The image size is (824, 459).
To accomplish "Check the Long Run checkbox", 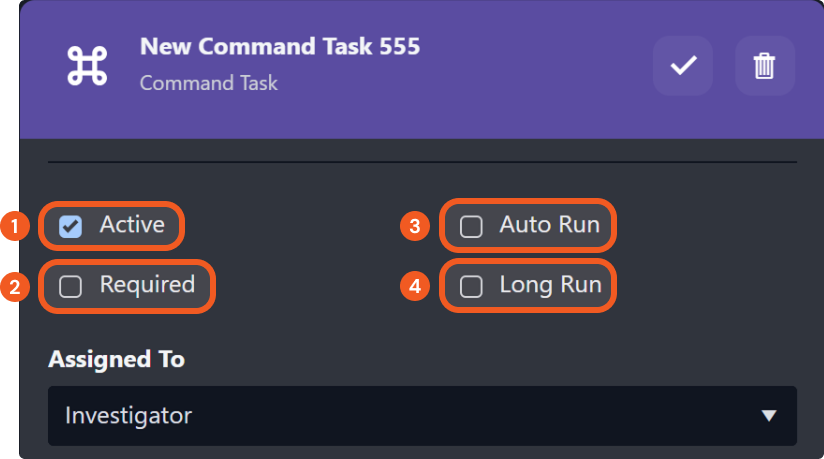I will tap(470, 287).
